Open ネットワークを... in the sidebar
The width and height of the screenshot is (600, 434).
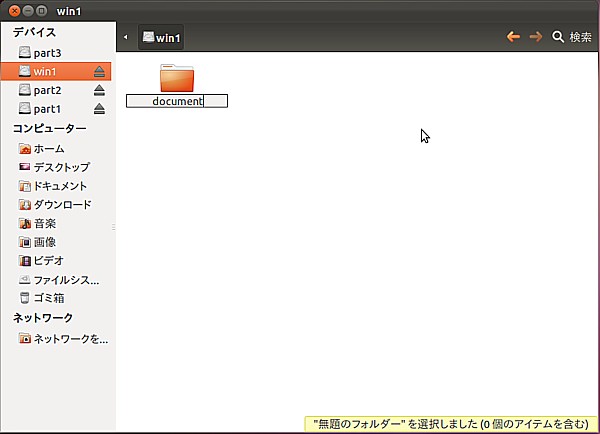(71, 339)
